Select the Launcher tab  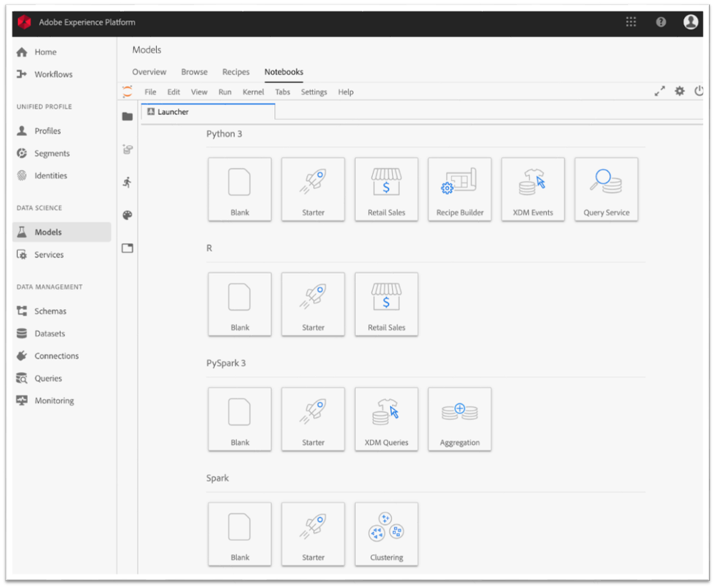click(x=172, y=112)
